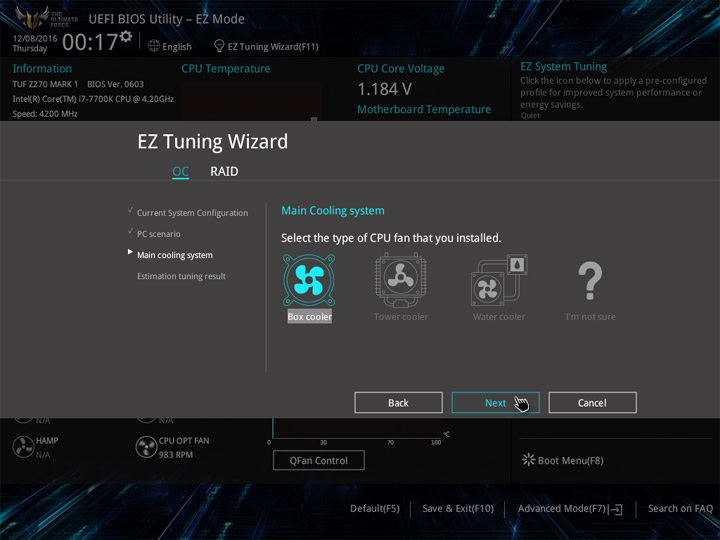The image size is (720, 540).
Task: Change the English language setting
Action: click(177, 46)
